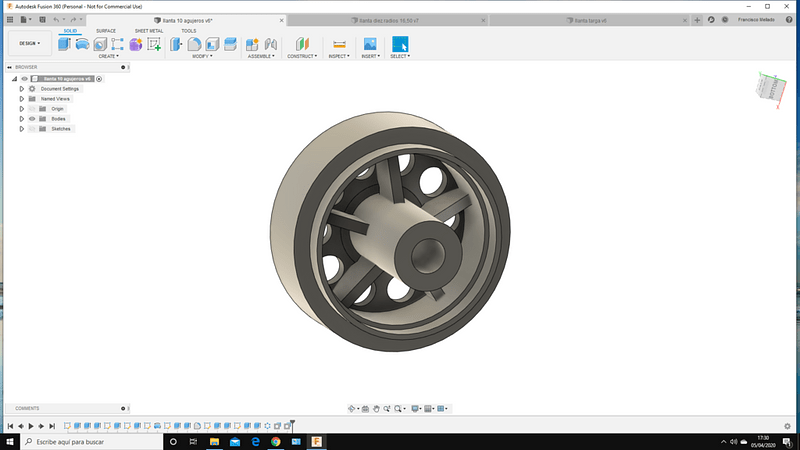
Task: Toggle the Origin folder visibility eye
Action: 32,109
